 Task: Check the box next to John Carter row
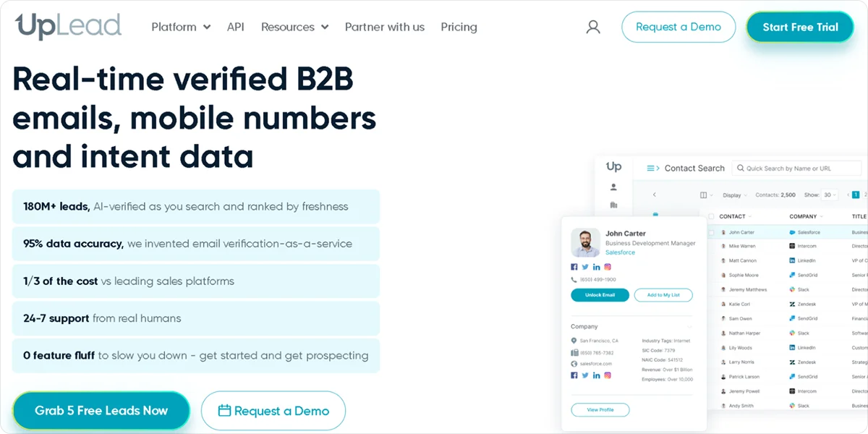coord(711,232)
